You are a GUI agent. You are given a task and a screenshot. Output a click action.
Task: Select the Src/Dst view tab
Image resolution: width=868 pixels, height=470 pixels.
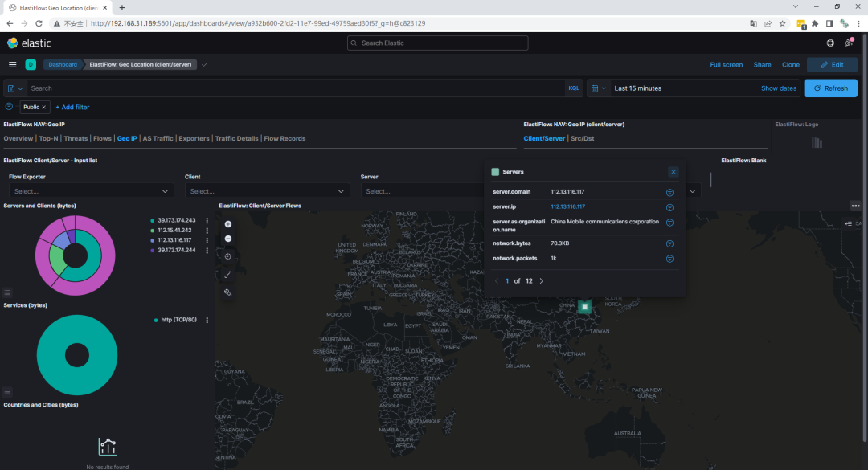coord(584,138)
